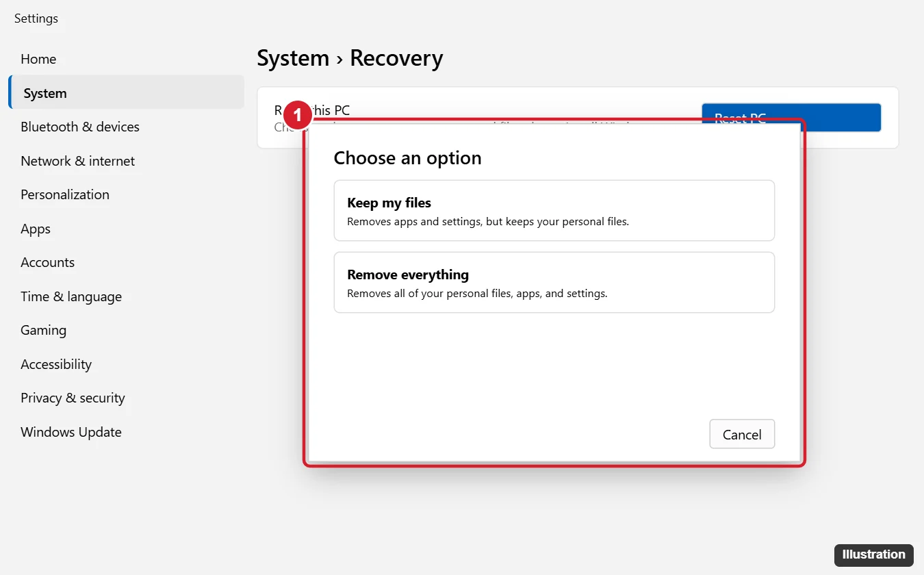
Task: Open the Home settings page
Action: (38, 59)
